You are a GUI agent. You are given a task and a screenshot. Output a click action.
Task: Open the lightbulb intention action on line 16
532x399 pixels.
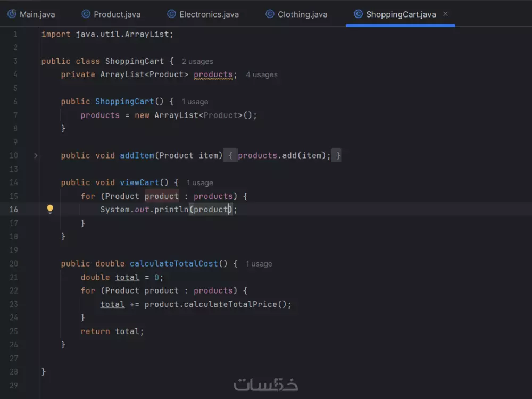[50, 209]
